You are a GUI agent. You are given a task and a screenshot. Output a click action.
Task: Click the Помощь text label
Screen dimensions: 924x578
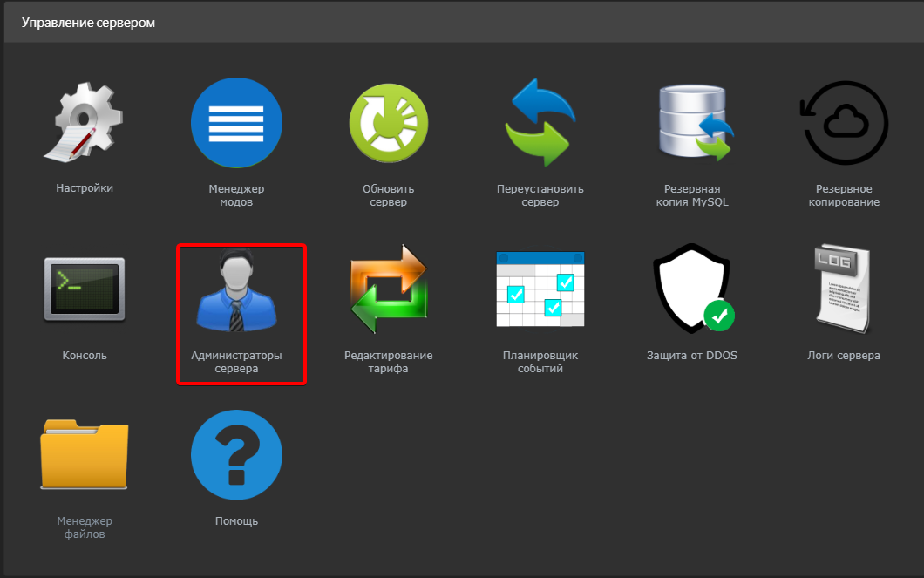click(x=236, y=520)
